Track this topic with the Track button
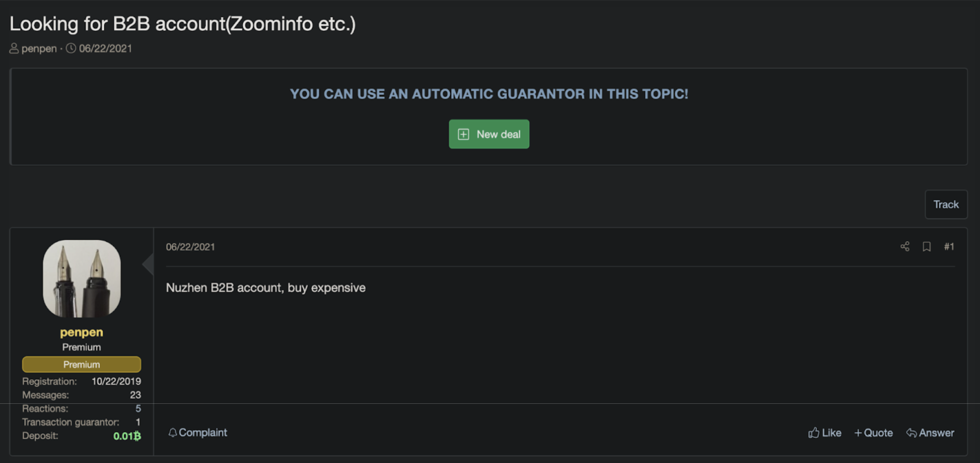Viewport: 980px width, 463px height. pos(946,204)
